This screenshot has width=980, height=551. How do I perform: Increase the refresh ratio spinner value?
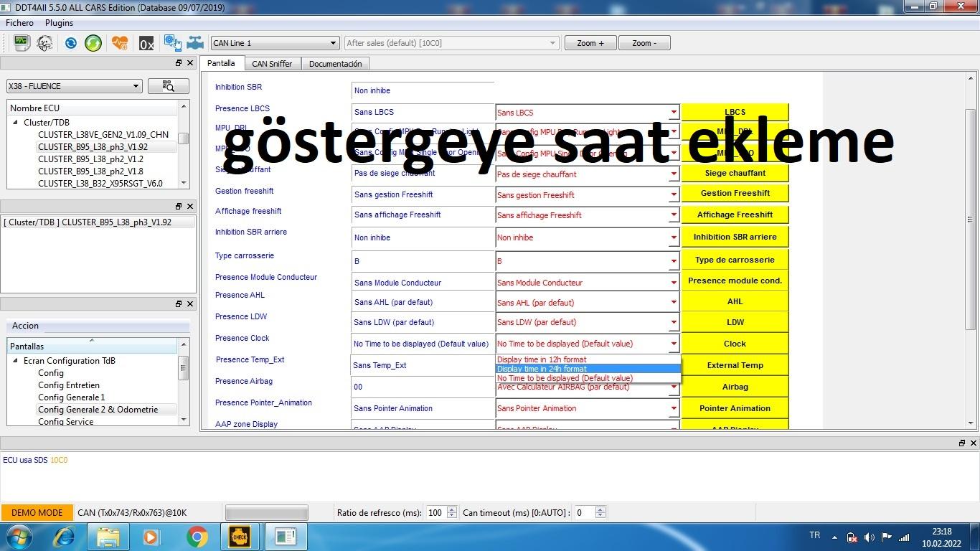[451, 509]
